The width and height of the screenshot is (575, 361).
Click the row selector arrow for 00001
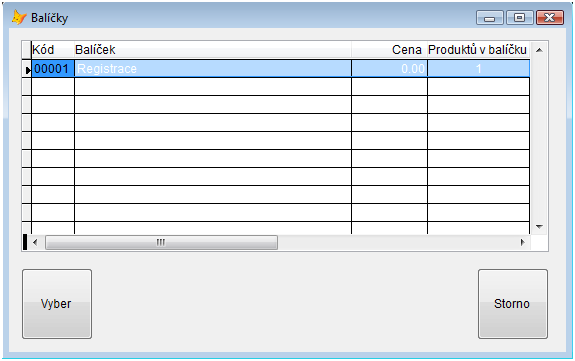tap(27, 69)
